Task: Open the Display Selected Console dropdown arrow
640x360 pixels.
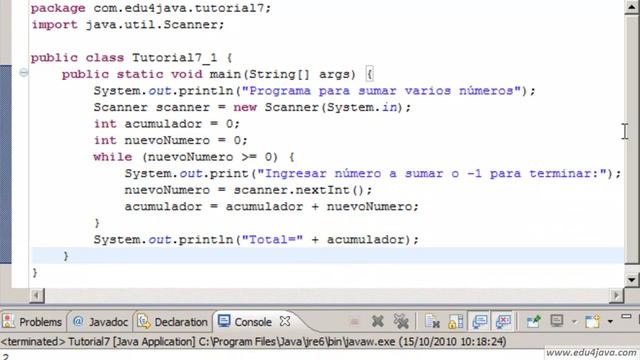Action: click(x=574, y=322)
